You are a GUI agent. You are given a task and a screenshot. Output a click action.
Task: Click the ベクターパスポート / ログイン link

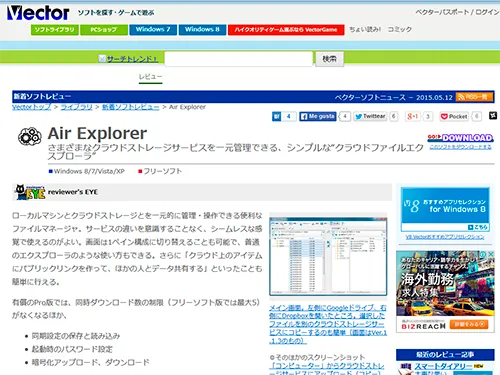(457, 12)
